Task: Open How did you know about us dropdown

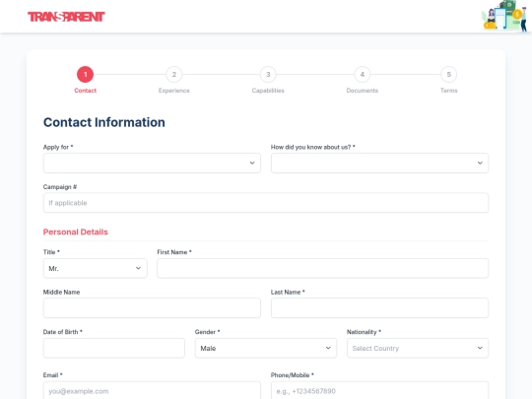Action: point(379,163)
